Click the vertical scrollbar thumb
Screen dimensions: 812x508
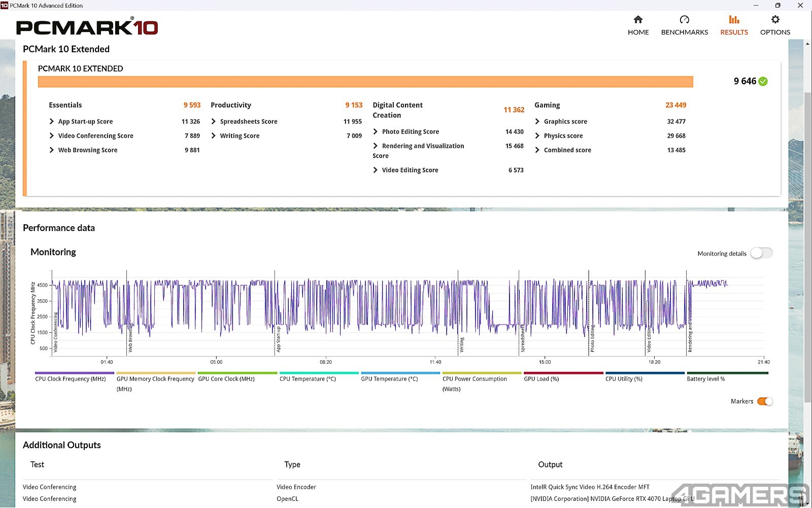point(807,247)
